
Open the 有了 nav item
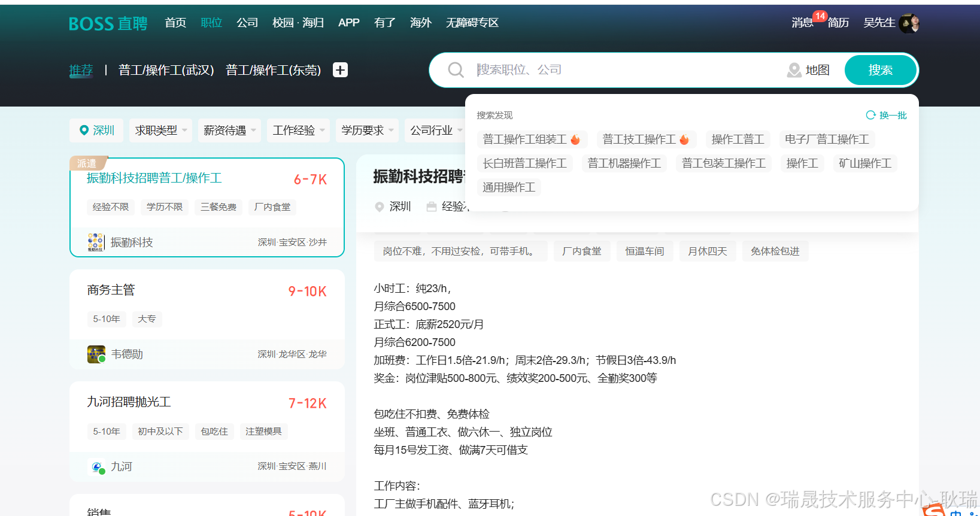click(385, 23)
